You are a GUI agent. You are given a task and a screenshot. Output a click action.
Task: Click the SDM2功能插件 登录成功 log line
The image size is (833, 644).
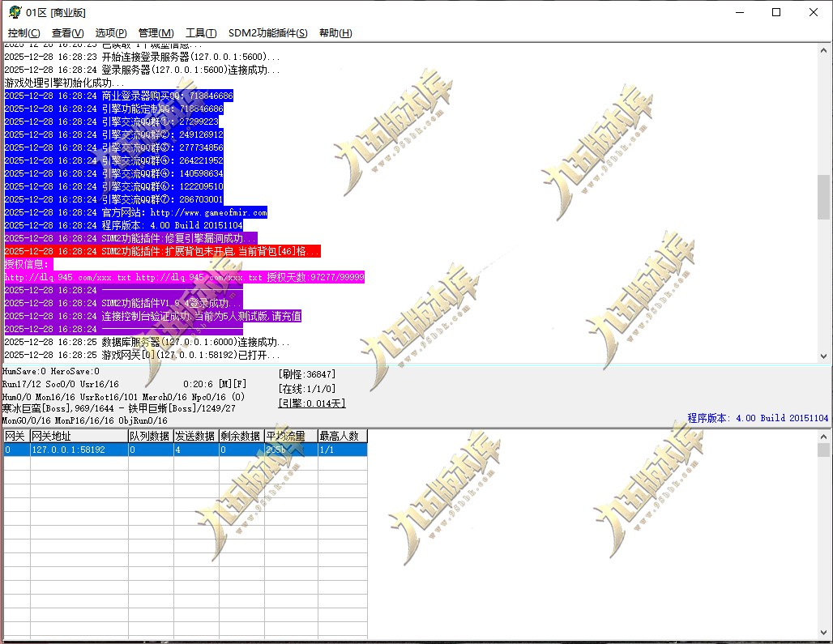[x=123, y=303]
